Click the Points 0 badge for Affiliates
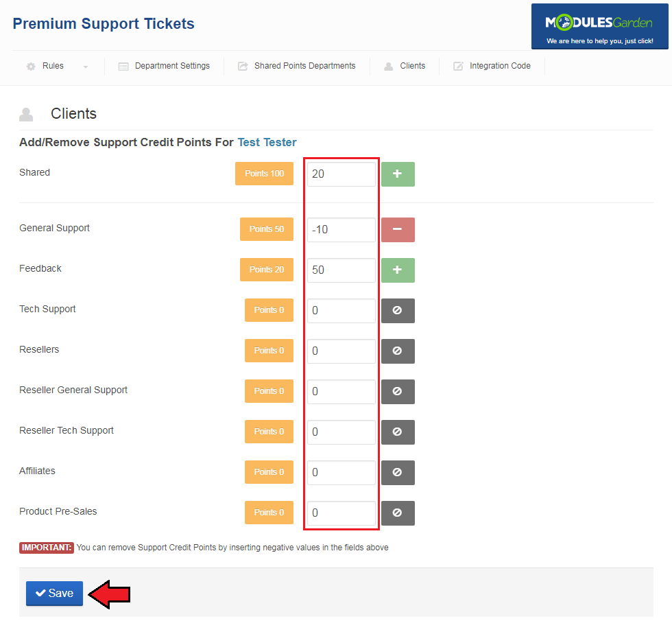This screenshot has width=672, height=621. click(x=269, y=472)
